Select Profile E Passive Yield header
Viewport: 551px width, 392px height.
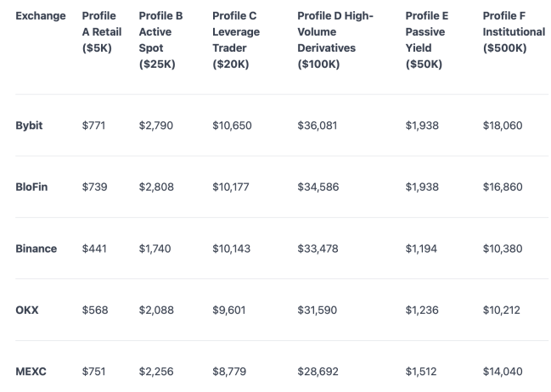click(426, 40)
